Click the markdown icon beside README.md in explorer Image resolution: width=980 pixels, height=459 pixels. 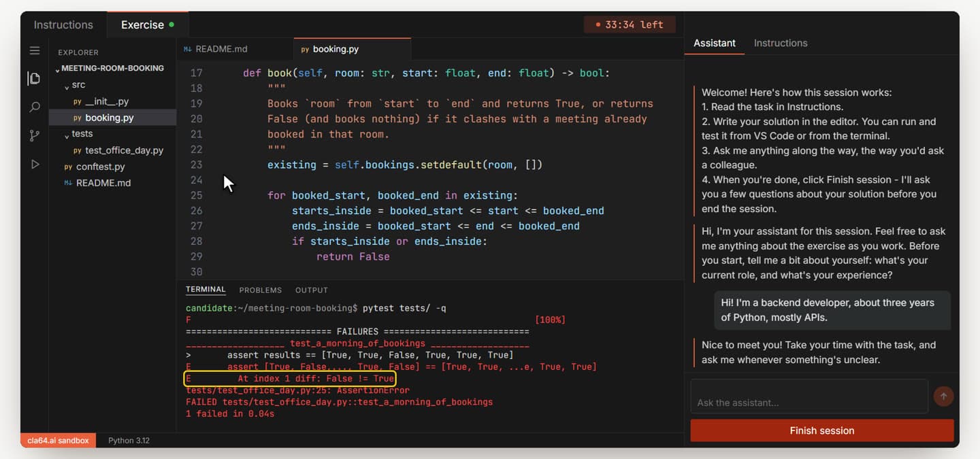tap(68, 183)
